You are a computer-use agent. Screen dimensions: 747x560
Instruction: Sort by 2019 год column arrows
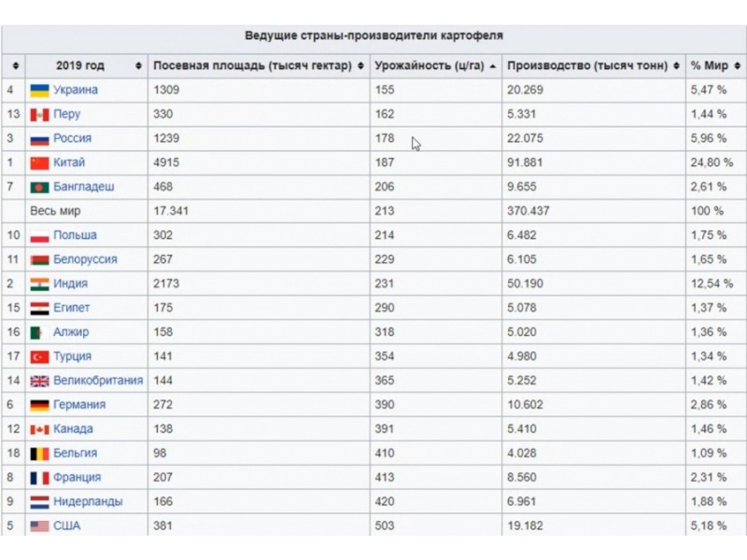click(139, 66)
